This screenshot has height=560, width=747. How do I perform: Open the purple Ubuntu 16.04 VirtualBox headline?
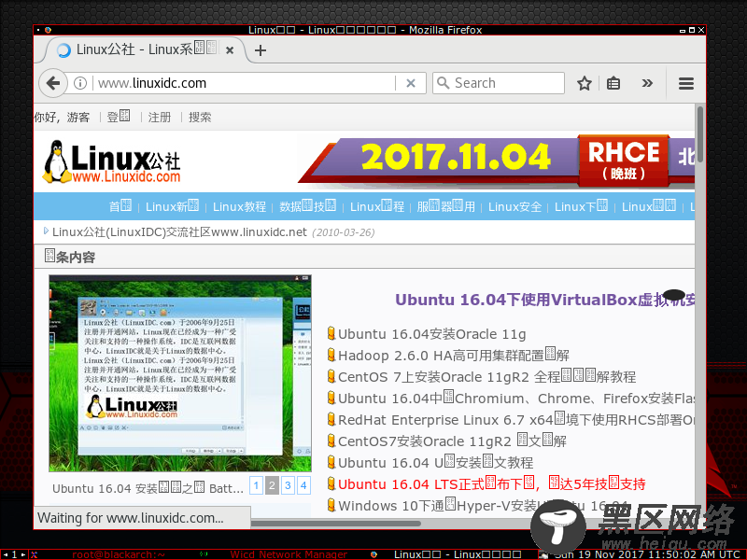pyautogui.click(x=544, y=300)
